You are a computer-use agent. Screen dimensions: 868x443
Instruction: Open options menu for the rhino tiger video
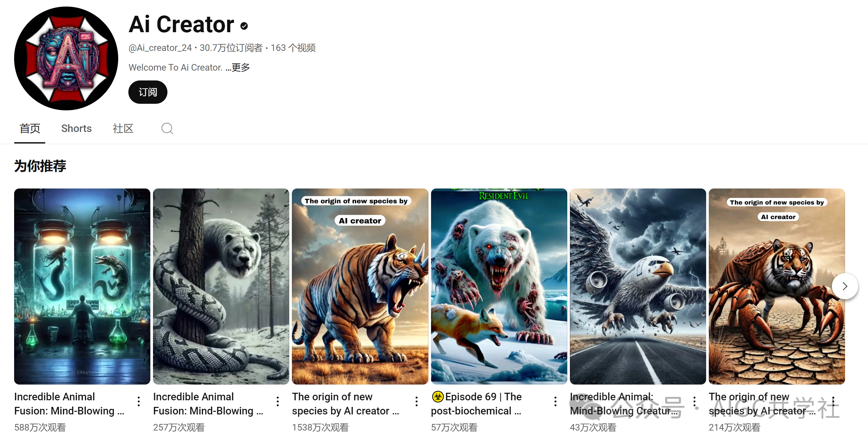click(417, 401)
